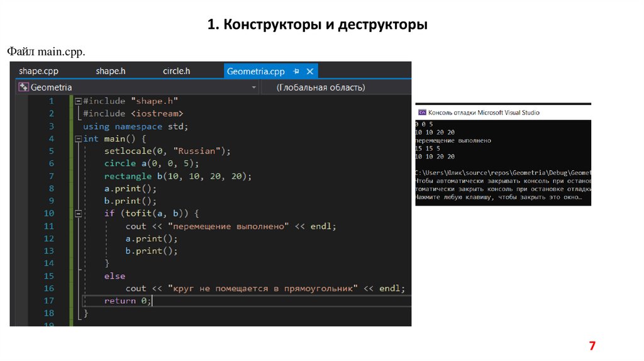Image resolution: width=644 pixels, height=361 pixels.
Task: Click console output 'перемещение выполнено'
Action: 453,140
